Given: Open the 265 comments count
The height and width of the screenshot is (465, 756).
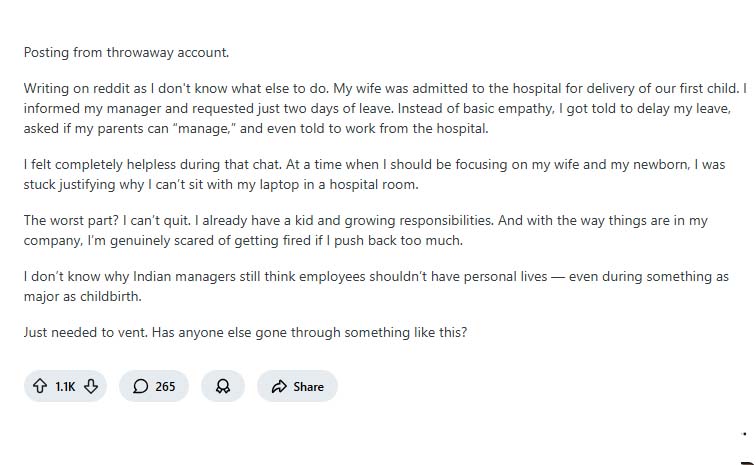Looking at the screenshot, I should tap(165, 387).
